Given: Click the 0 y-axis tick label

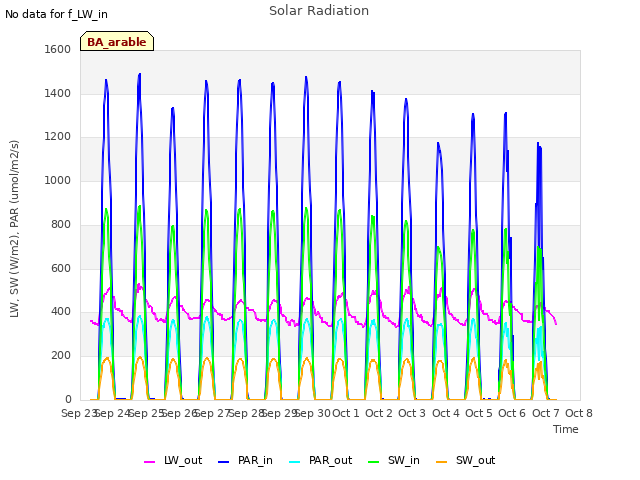Looking at the screenshot, I should tap(68, 399).
